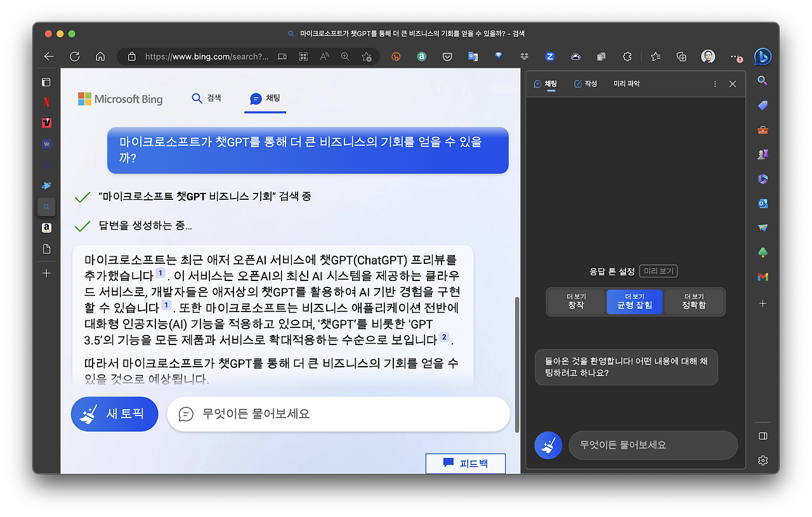Switch to the 작성 tab
Screen dimensions: 812x517
pyautogui.click(x=585, y=83)
